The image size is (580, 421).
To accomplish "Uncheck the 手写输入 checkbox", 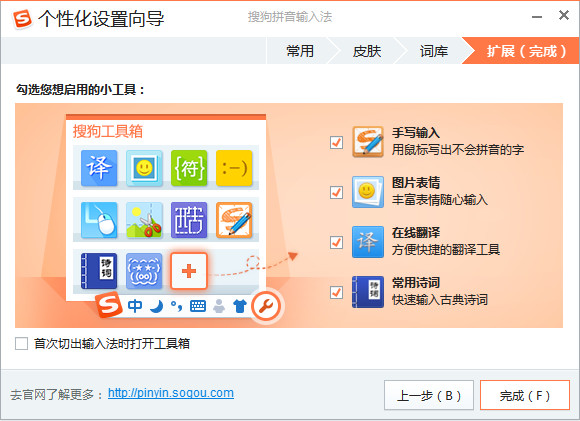I will pyautogui.click(x=336, y=142).
